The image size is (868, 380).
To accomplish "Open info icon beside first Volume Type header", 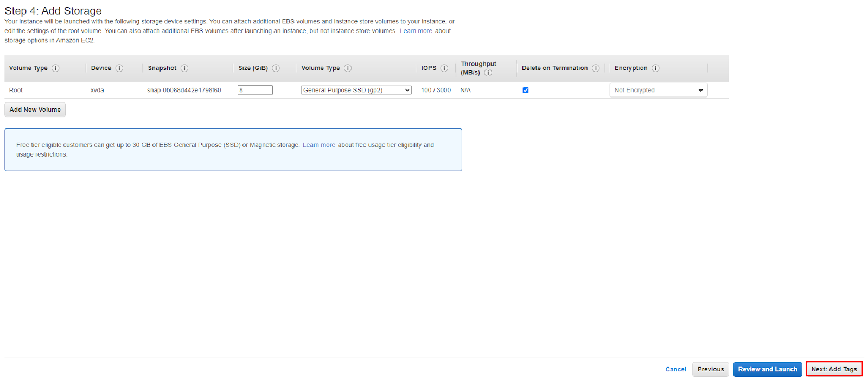I will coord(55,68).
